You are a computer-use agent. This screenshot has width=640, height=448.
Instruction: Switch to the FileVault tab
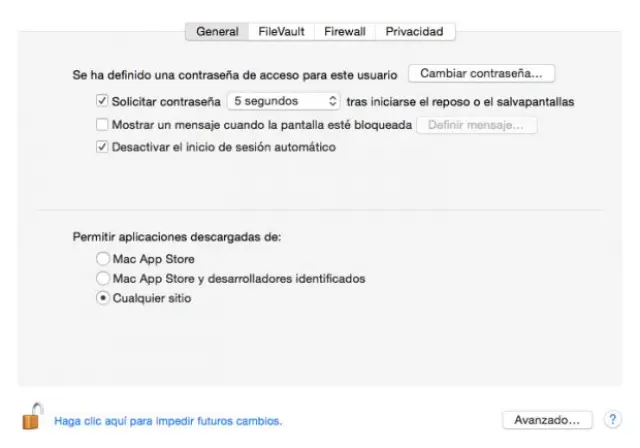281,31
